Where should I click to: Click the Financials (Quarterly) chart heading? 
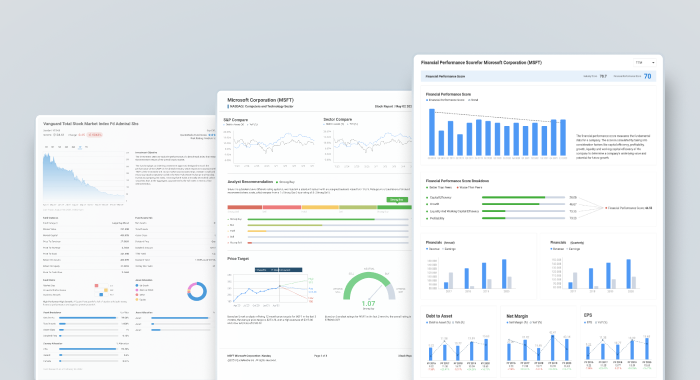coord(567,242)
